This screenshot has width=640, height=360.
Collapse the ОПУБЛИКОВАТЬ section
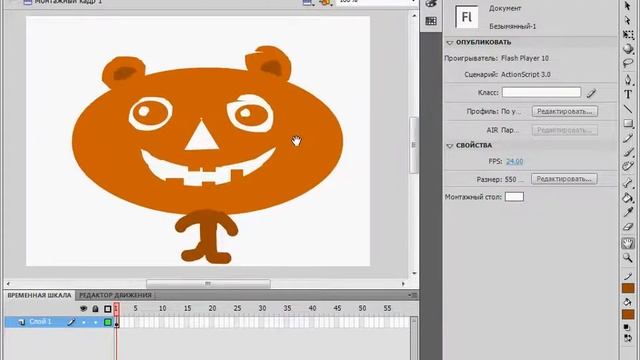click(450, 42)
